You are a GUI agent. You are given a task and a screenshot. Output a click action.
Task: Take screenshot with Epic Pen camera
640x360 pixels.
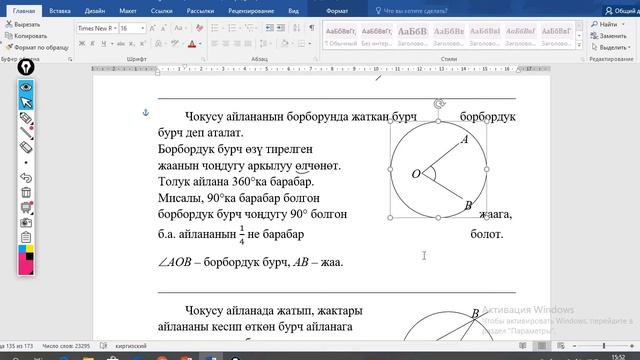(x=26, y=222)
